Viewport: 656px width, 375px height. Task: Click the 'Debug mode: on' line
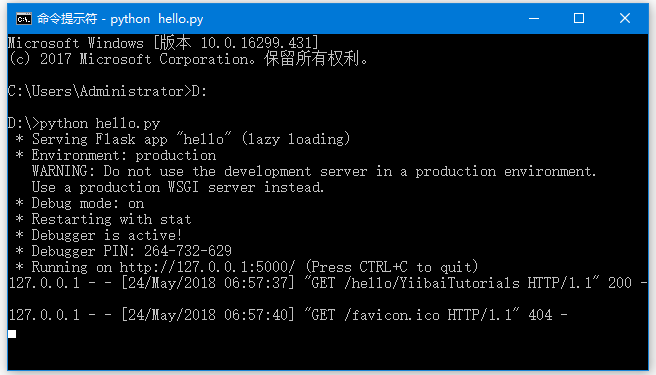tap(80, 203)
